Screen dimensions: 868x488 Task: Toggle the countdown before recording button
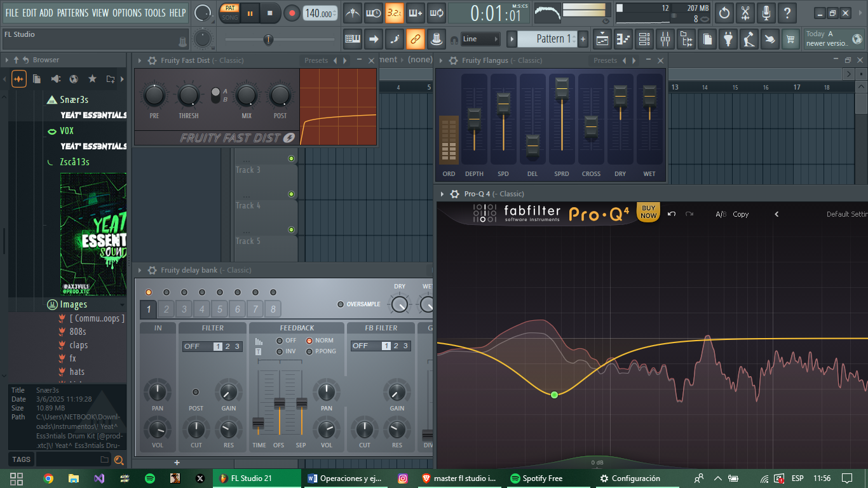(395, 13)
